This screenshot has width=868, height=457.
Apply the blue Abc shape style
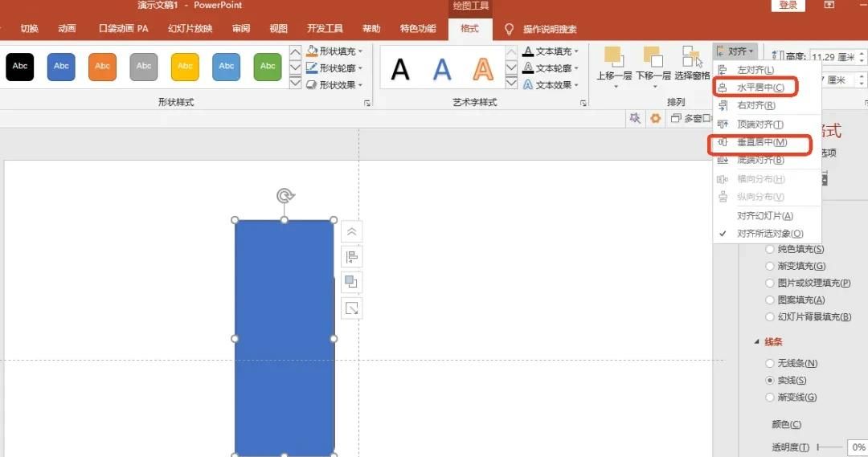coord(61,67)
